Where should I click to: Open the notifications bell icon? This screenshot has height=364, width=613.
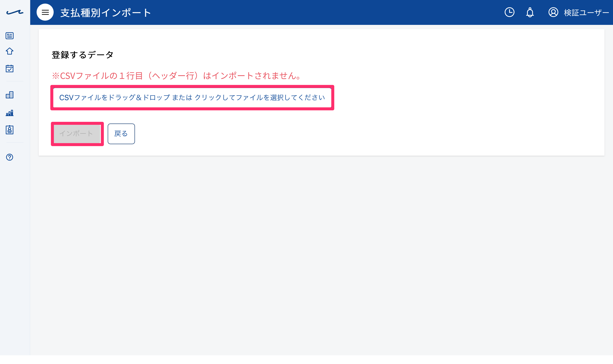[530, 12]
